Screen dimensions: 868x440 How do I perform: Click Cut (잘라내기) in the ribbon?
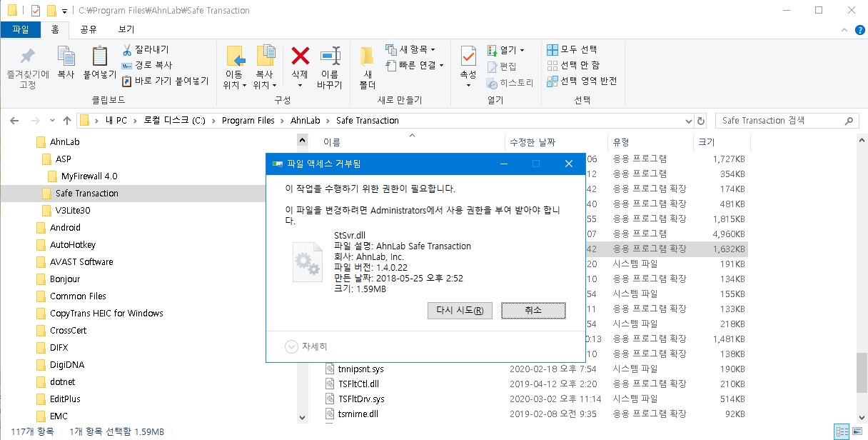click(x=146, y=49)
